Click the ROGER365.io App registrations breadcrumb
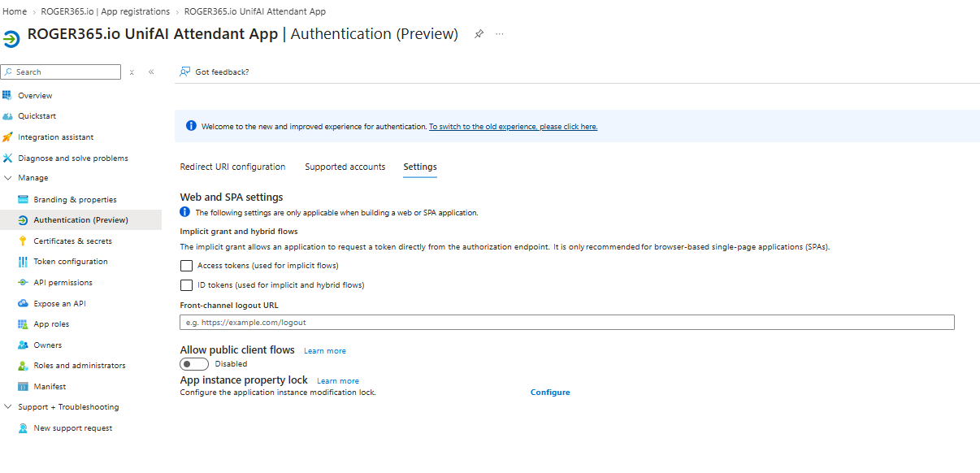The width and height of the screenshot is (980, 473). (106, 11)
